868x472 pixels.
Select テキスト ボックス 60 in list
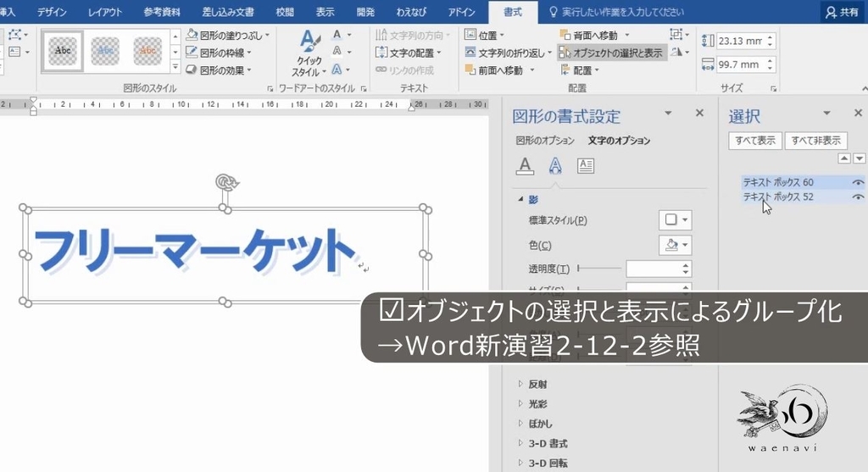[778, 182]
